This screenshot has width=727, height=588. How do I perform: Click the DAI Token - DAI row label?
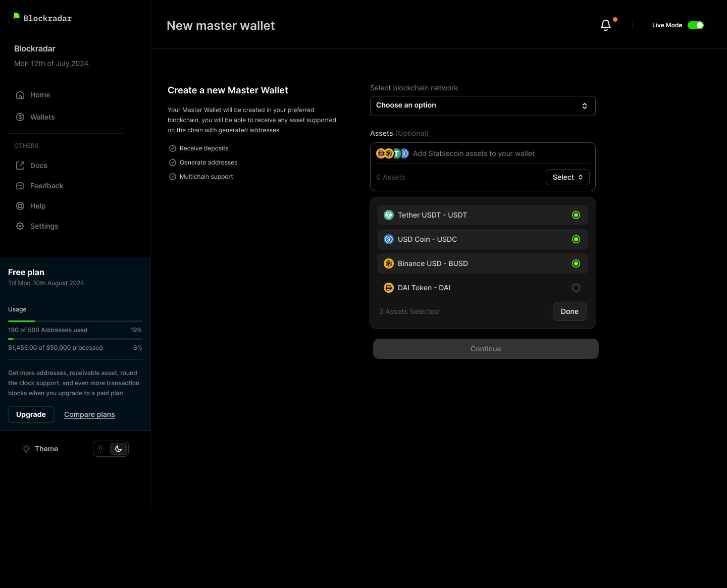[424, 288]
